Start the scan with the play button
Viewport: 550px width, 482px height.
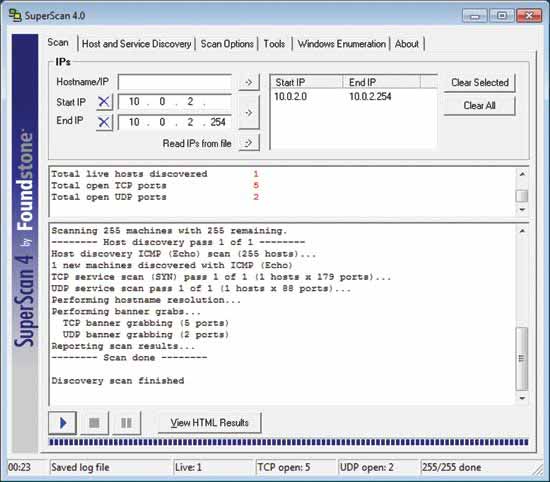(62, 423)
